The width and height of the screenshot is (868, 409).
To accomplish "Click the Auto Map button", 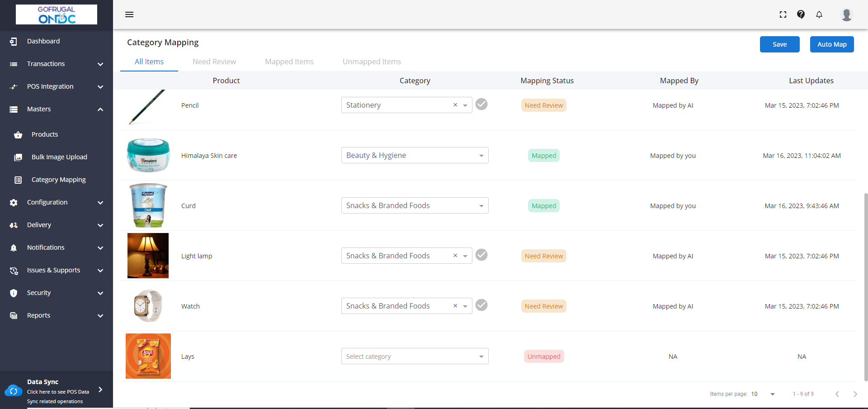I will click(x=832, y=44).
